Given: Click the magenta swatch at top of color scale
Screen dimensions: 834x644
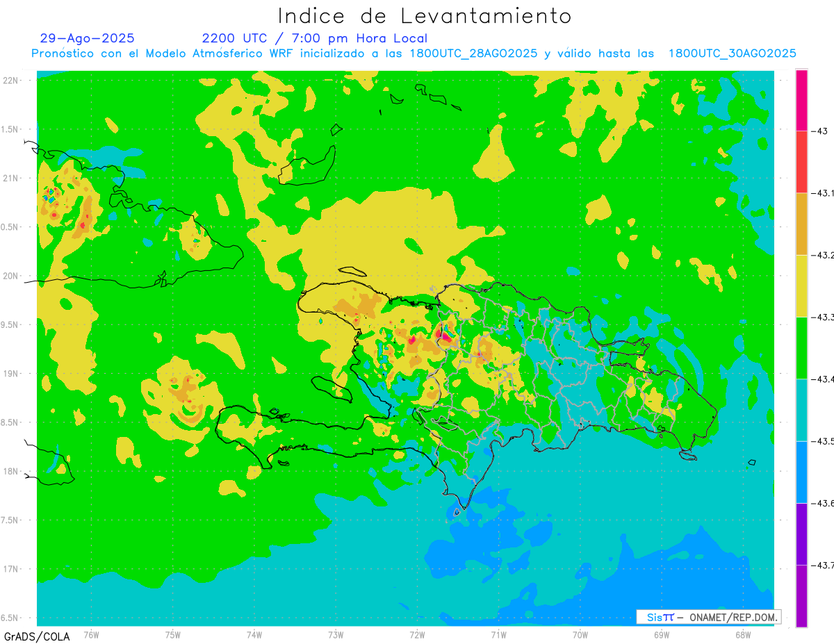Looking at the screenshot, I should 801,100.
